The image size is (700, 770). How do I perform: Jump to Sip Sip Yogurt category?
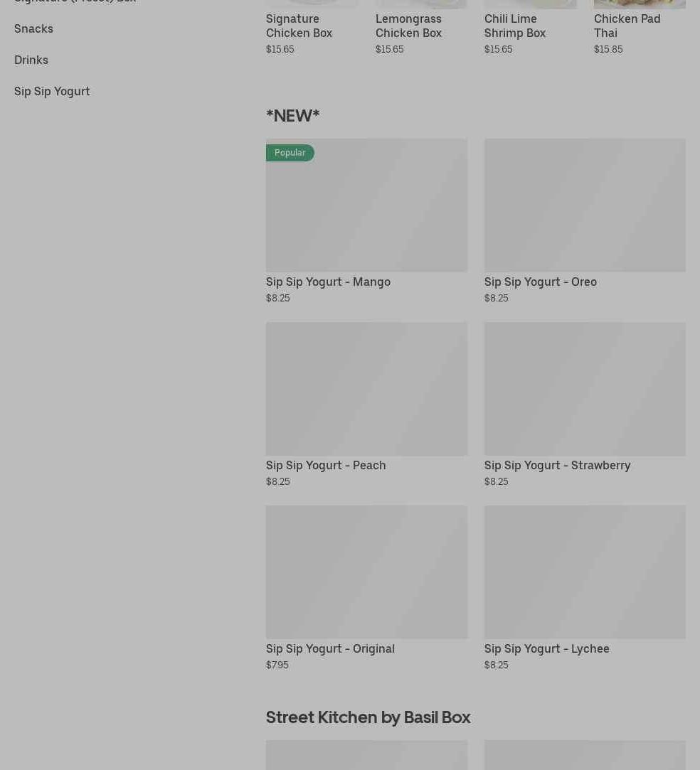point(52,92)
